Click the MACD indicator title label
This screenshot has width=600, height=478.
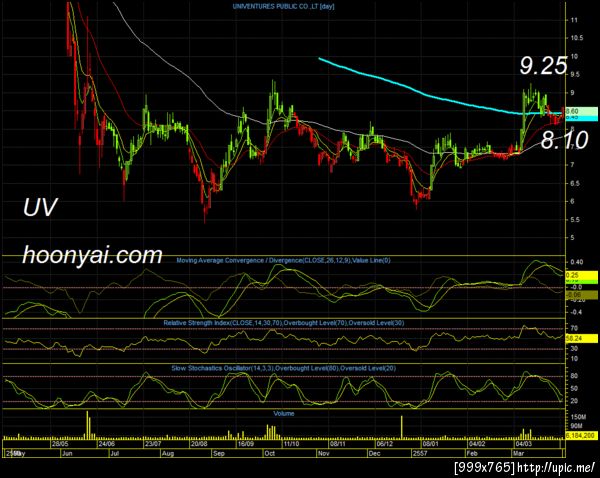click(x=283, y=261)
